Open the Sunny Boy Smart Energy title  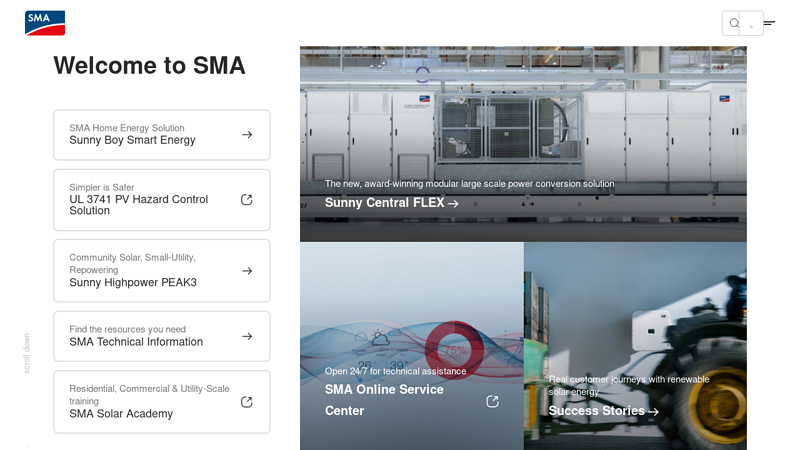(x=132, y=141)
